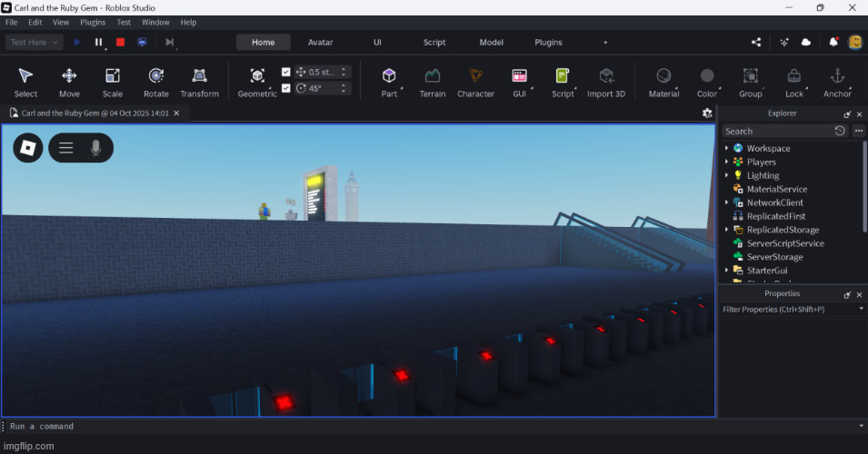Image resolution: width=868 pixels, height=454 pixels.
Task: Click the blue Play button
Action: [x=77, y=42]
